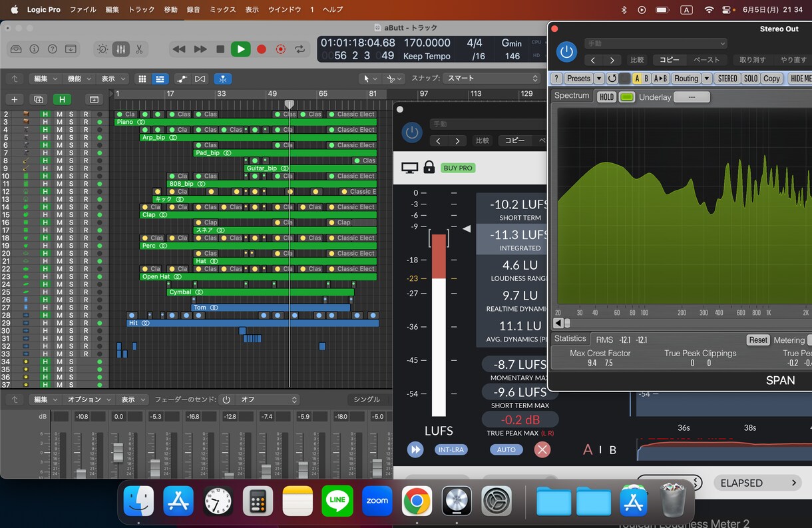Open SPAN Routing button
Screen dimensions: 812x528
[x=686, y=79]
